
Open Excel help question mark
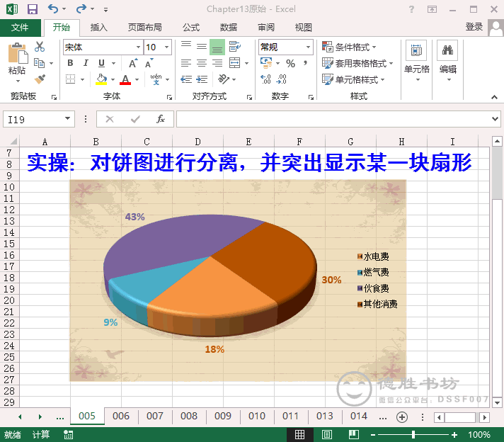(x=411, y=9)
